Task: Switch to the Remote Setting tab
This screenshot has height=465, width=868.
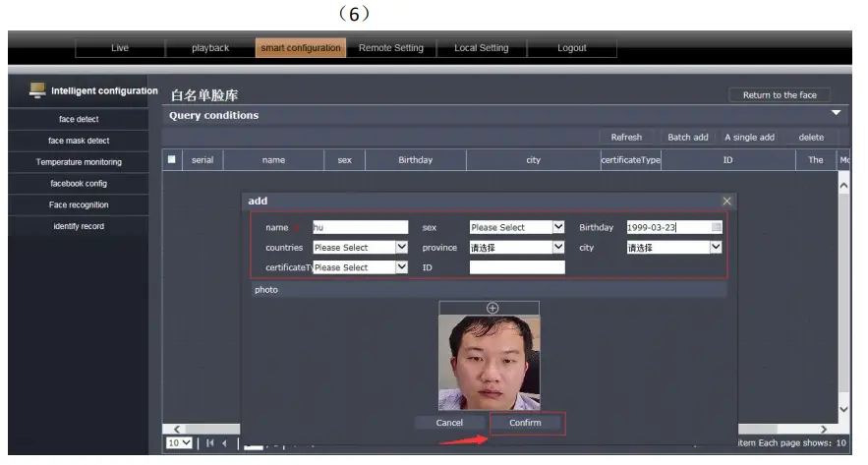Action: (x=391, y=48)
